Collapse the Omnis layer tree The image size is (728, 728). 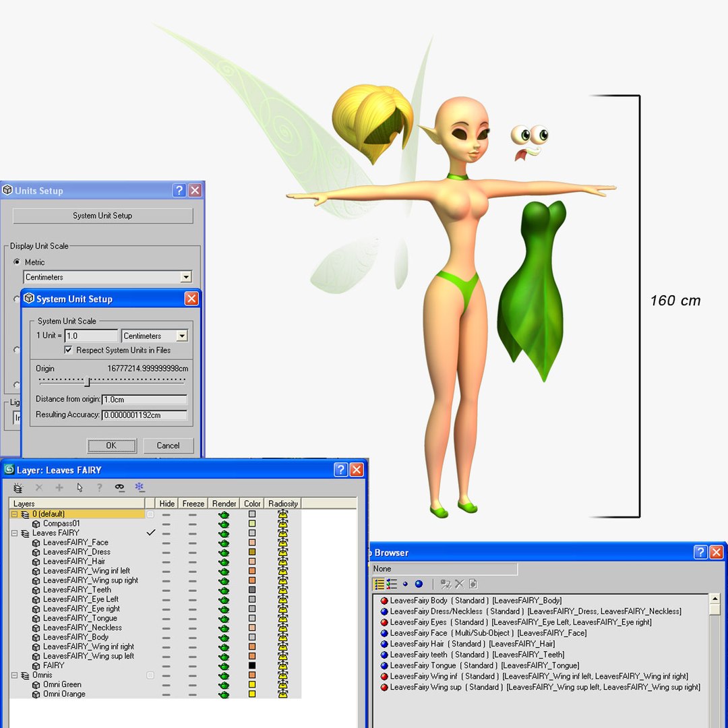[14, 675]
